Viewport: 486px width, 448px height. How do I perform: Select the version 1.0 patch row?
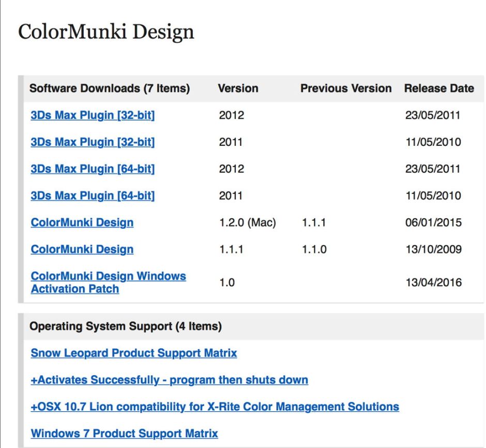point(225,282)
